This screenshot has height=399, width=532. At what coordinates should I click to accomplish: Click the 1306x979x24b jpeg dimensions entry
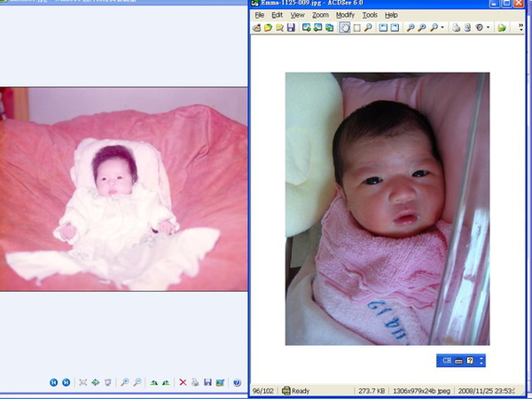click(x=422, y=391)
